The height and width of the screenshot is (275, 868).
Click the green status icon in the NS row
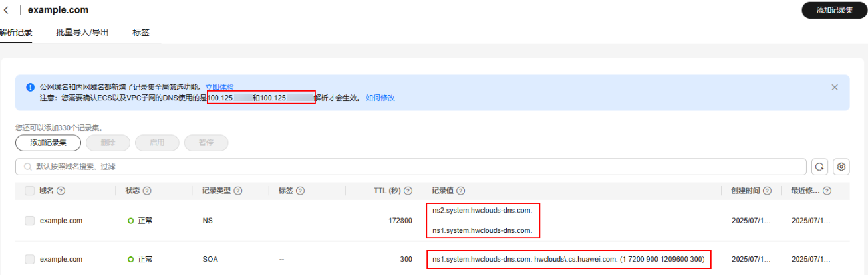[130, 221]
